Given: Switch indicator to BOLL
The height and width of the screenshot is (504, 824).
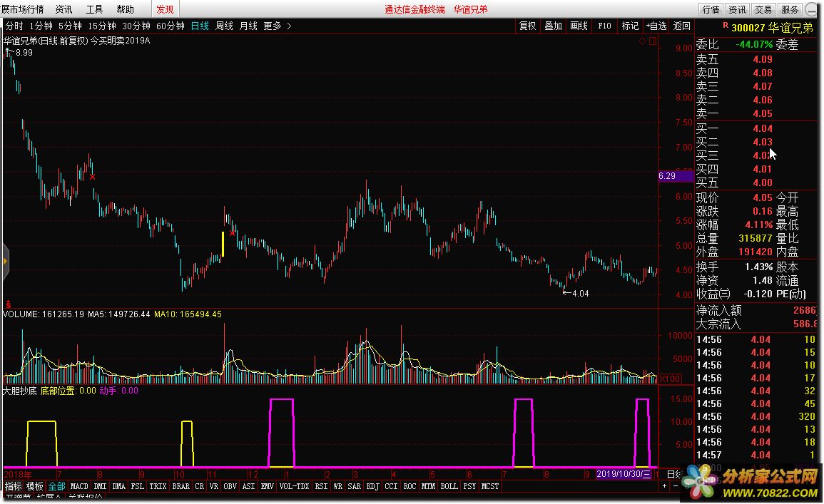Looking at the screenshot, I should point(449,487).
